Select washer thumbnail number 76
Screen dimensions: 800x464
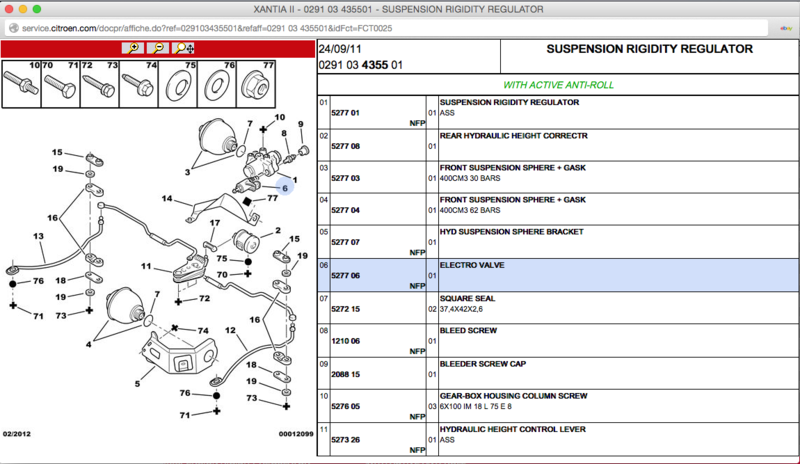pos(217,84)
